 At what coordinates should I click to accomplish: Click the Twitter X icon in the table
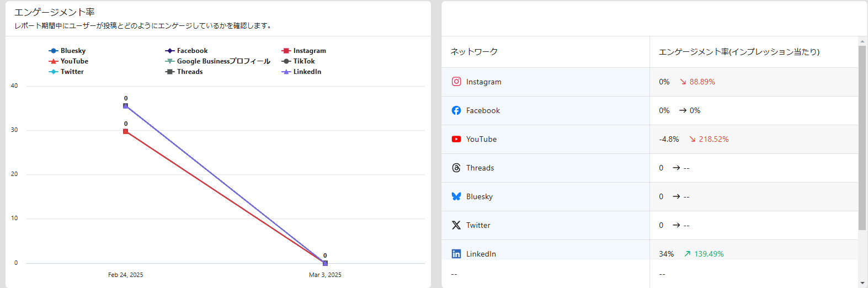click(x=456, y=225)
